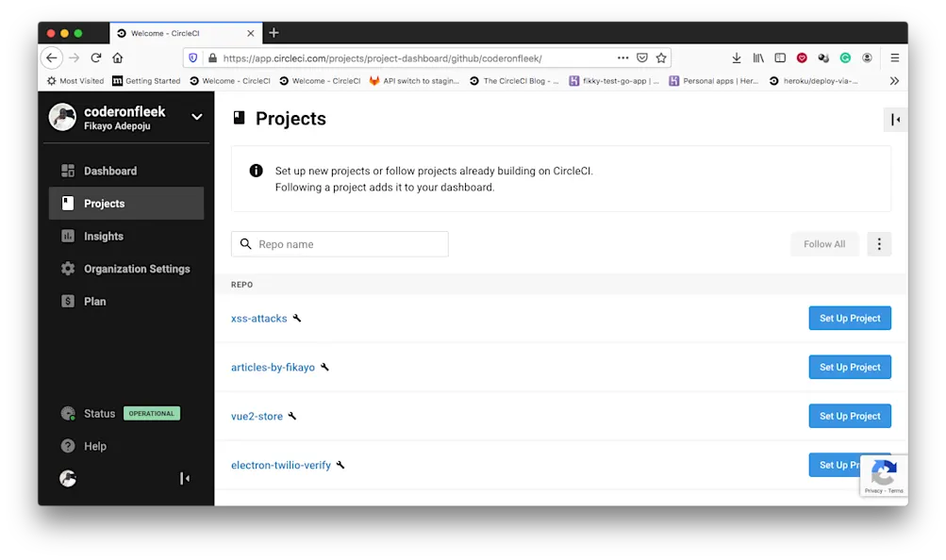Set up the articles-by-fikayo project
The height and width of the screenshot is (560, 946).
[848, 367]
